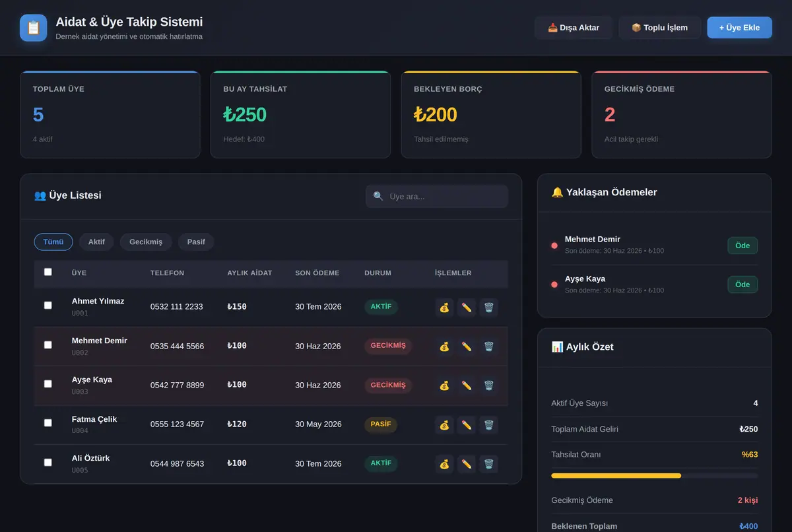Delete Fatma Çelik with trash icon
The height and width of the screenshot is (532, 792).
click(488, 425)
